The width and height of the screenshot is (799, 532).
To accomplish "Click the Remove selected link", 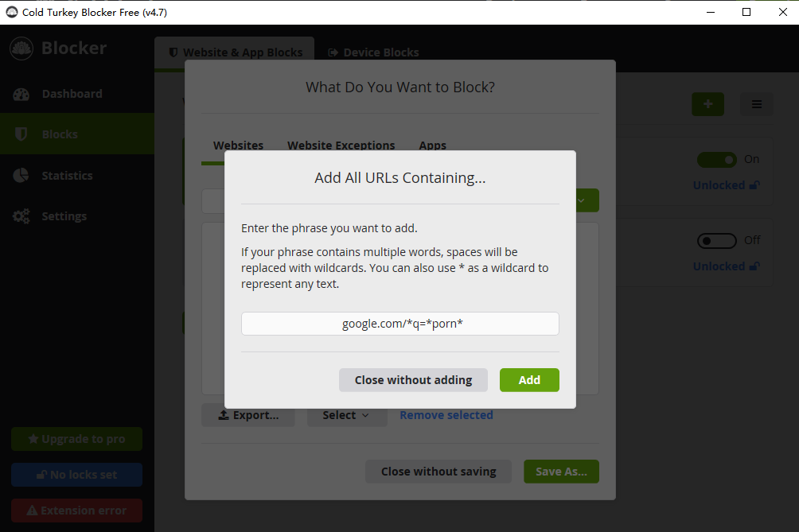I will tap(446, 415).
